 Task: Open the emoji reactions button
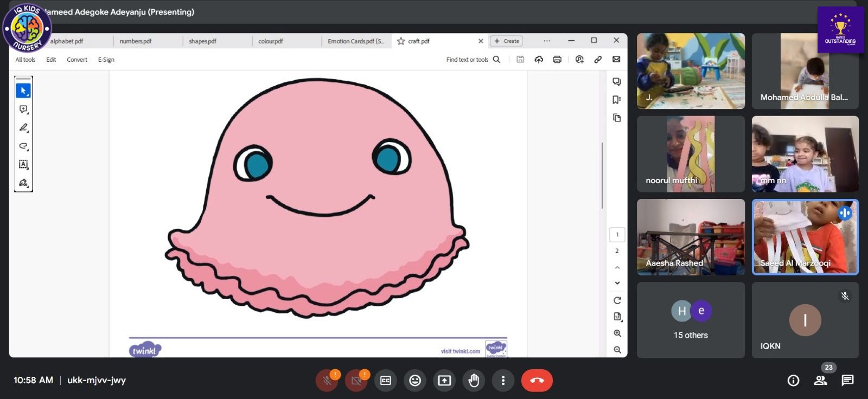point(415,381)
